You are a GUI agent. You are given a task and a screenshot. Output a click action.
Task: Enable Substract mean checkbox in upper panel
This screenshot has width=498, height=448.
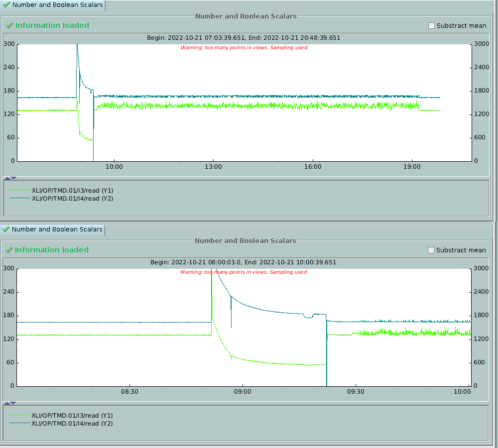pyautogui.click(x=431, y=26)
